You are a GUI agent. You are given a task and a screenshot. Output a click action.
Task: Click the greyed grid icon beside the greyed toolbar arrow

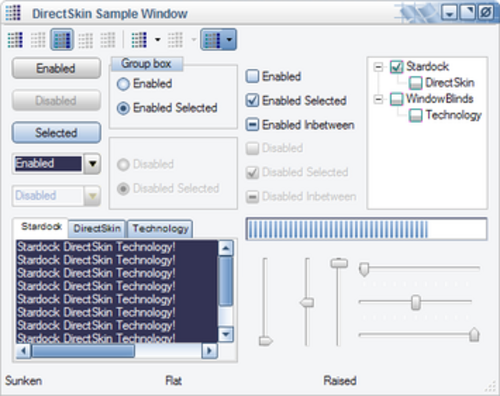pos(175,40)
